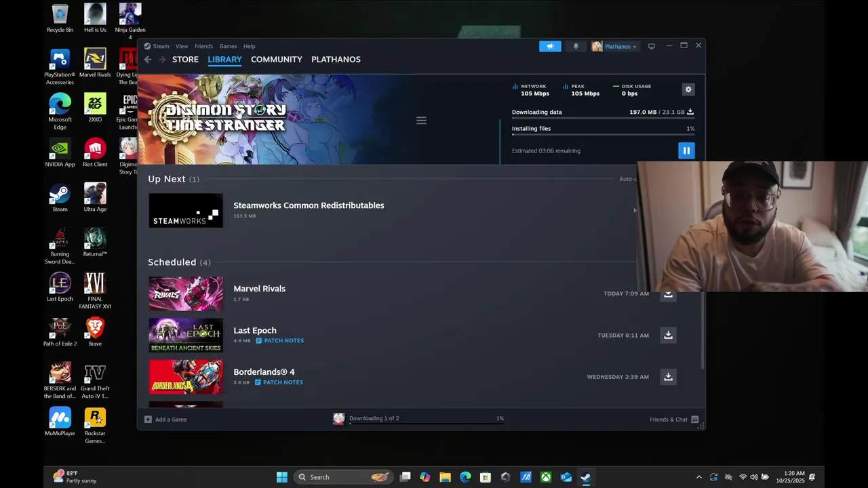Image resolution: width=868 pixels, height=488 pixels.
Task: Go forward with Steam forward arrow
Action: (x=162, y=60)
